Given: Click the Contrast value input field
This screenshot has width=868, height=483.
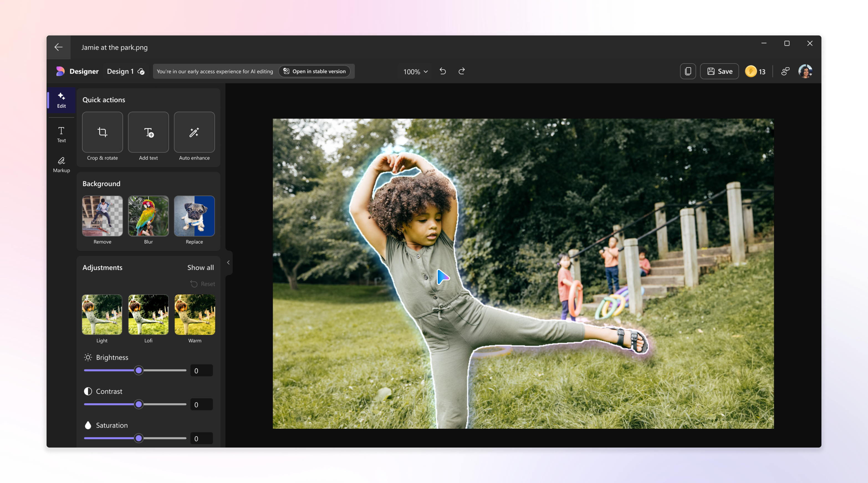Looking at the screenshot, I should point(201,405).
